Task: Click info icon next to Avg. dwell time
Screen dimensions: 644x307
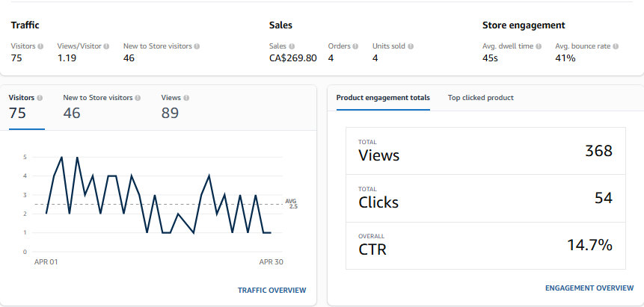Action: coord(539,46)
